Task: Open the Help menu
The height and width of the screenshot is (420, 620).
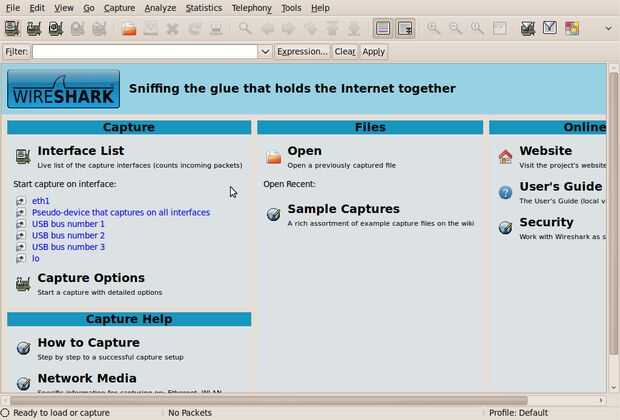Action: point(320,8)
